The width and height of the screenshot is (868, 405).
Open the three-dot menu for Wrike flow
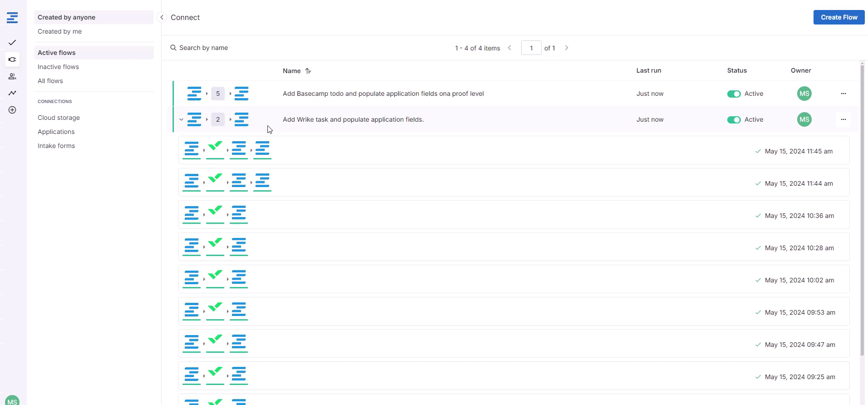tap(843, 119)
